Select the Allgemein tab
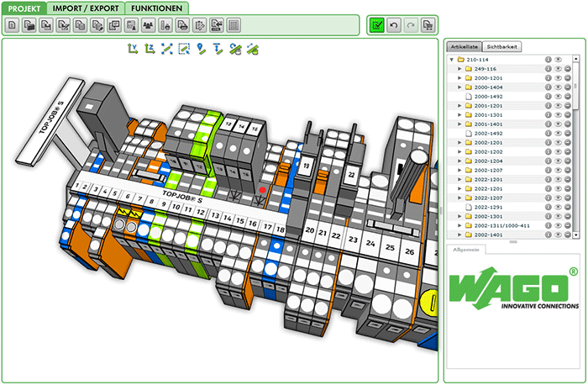The image size is (588, 385). click(465, 250)
